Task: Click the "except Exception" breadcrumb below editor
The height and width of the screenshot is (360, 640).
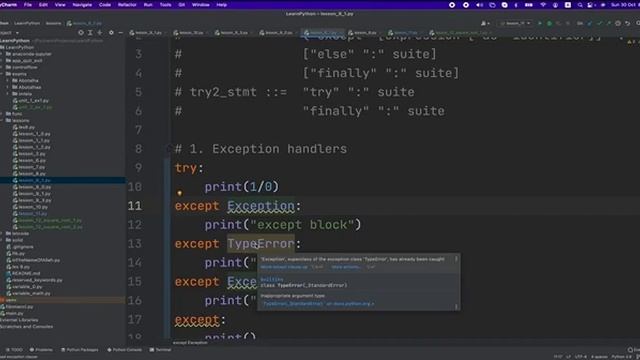Action: pos(190,342)
